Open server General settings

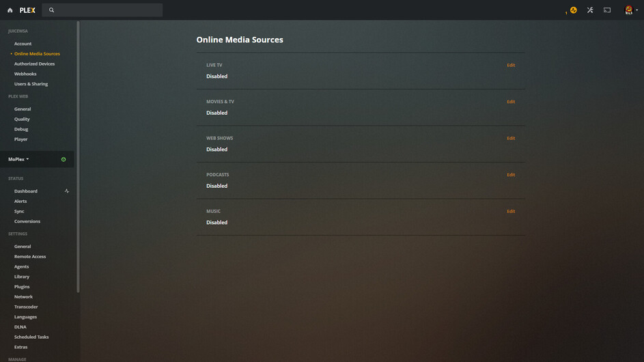(x=23, y=247)
